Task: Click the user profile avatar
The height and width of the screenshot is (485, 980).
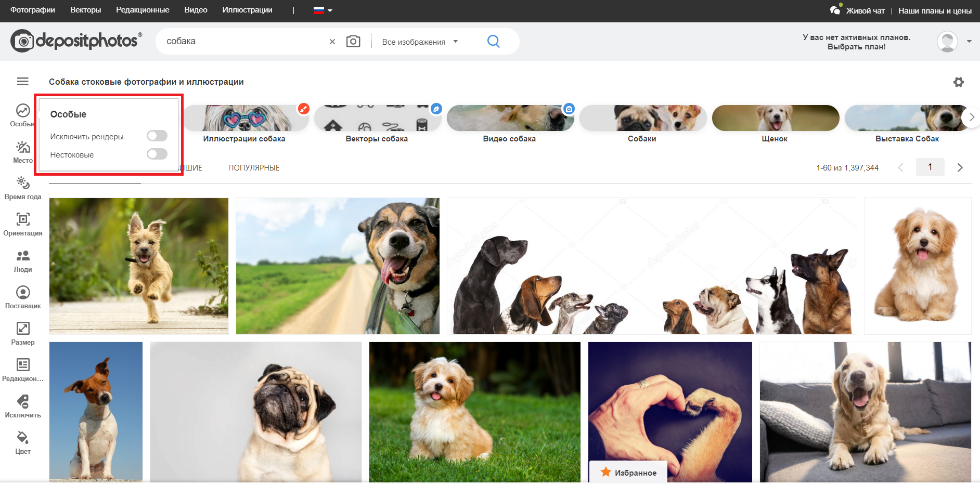Action: point(947,42)
